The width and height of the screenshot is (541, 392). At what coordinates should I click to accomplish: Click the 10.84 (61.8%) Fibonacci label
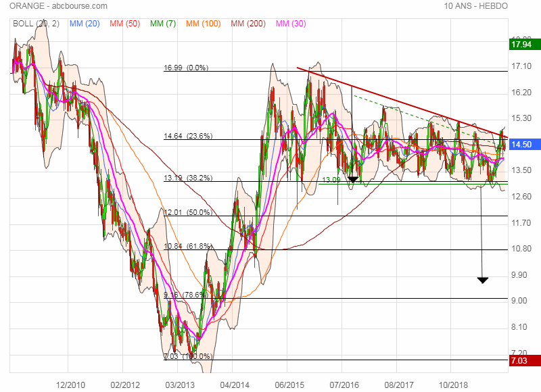[x=188, y=246]
